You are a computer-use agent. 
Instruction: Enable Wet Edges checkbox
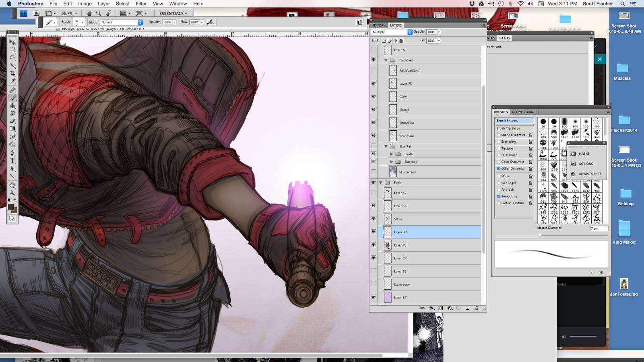499,183
